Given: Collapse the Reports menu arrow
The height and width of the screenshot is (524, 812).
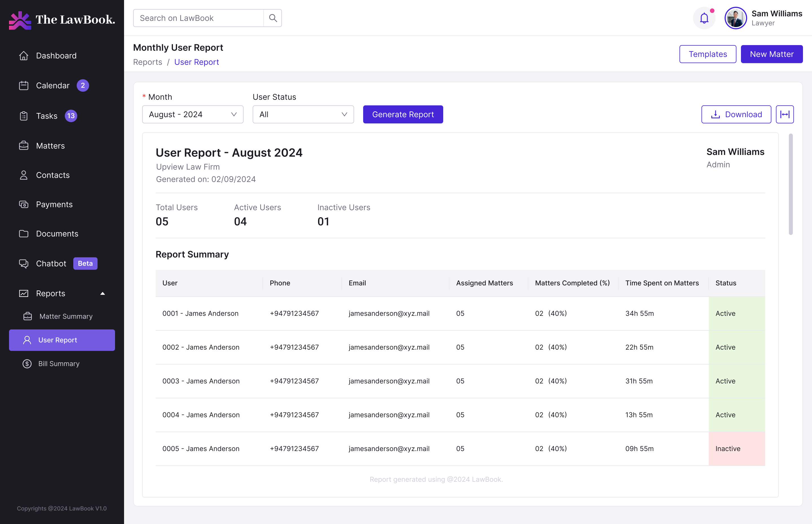Looking at the screenshot, I should pyautogui.click(x=102, y=293).
